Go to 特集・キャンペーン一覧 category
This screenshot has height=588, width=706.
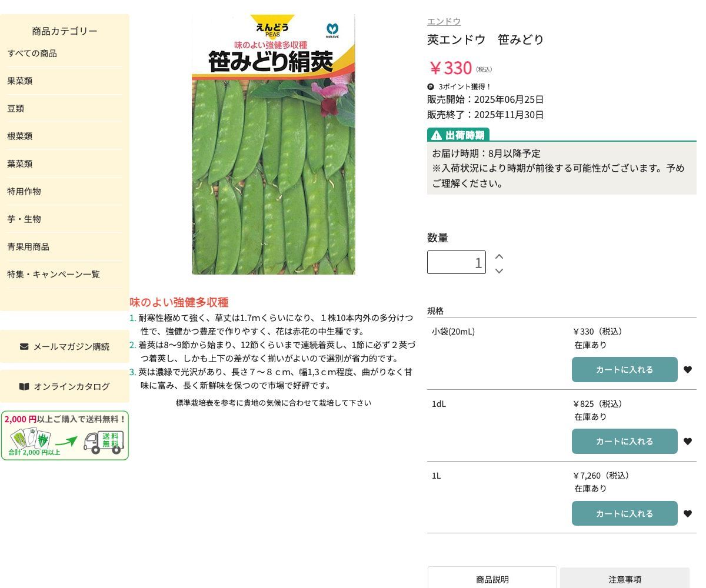point(54,275)
